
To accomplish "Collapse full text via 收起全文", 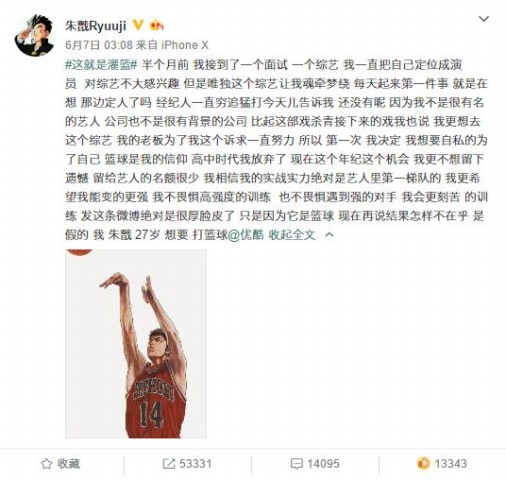I will pos(292,235).
